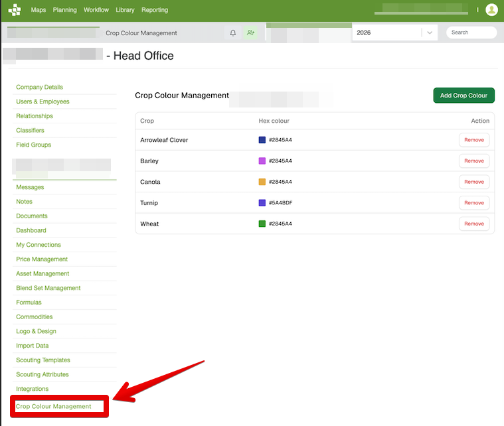
Task: Open the Workflow menu
Action: pyautogui.click(x=96, y=10)
